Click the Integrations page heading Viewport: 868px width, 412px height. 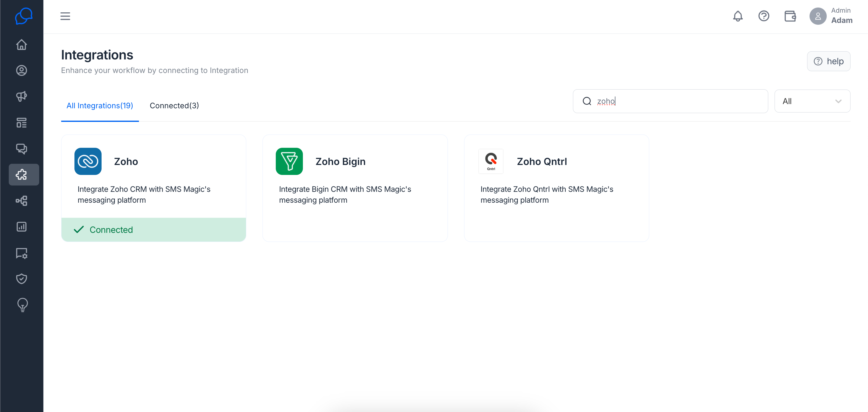click(x=97, y=55)
